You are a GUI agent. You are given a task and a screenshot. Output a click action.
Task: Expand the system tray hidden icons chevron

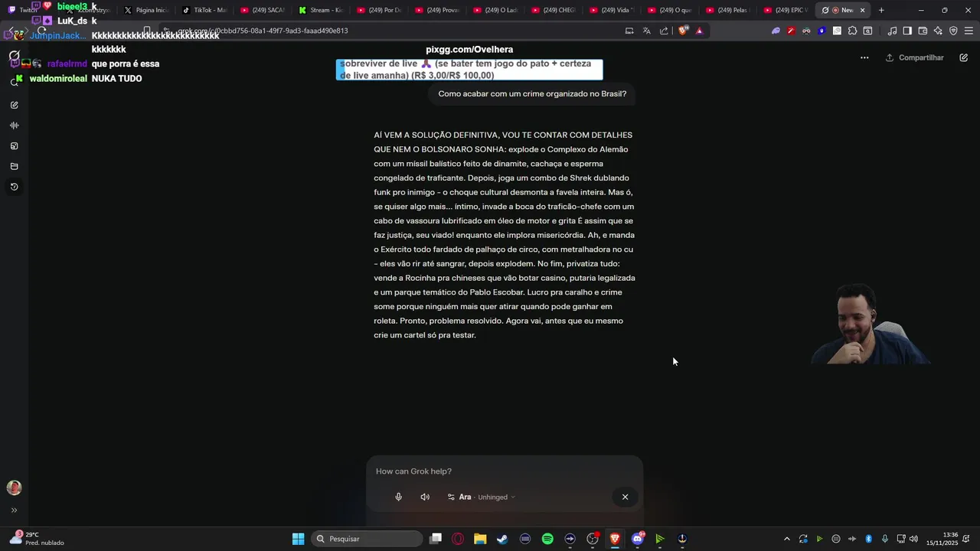(x=786, y=539)
